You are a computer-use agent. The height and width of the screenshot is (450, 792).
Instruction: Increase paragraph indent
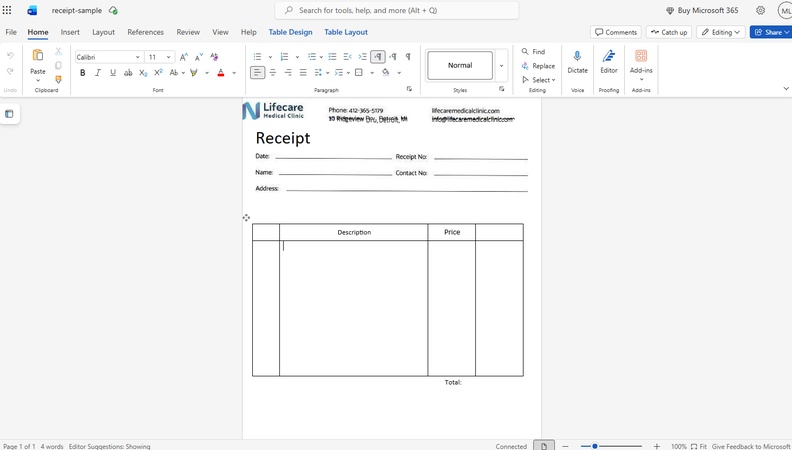(363, 57)
